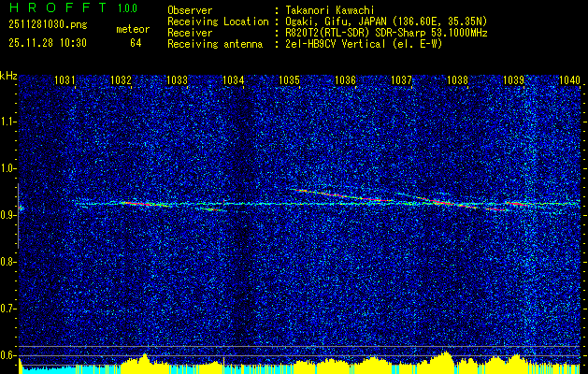The height and width of the screenshot is (374, 588).
Task: Click time marker 1035
Action: coord(290,79)
